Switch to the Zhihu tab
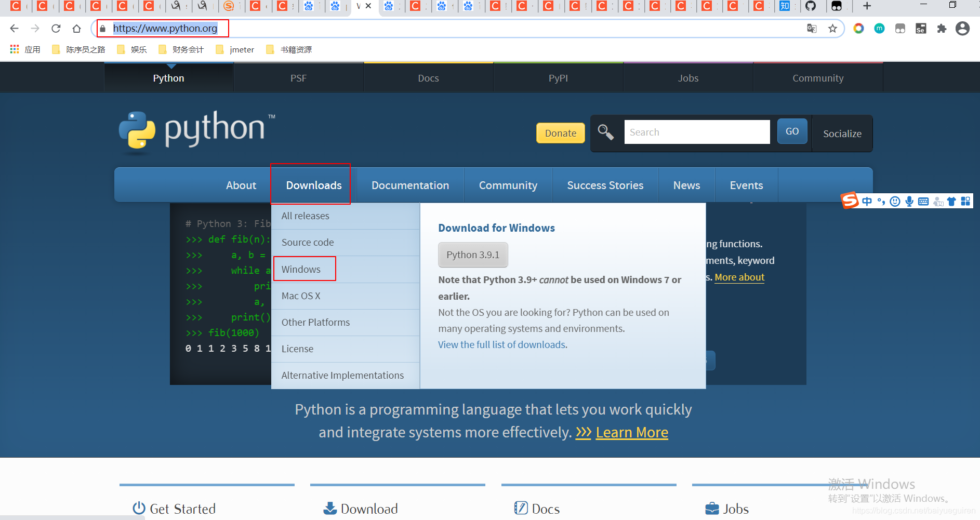980x520 pixels. 785,6
